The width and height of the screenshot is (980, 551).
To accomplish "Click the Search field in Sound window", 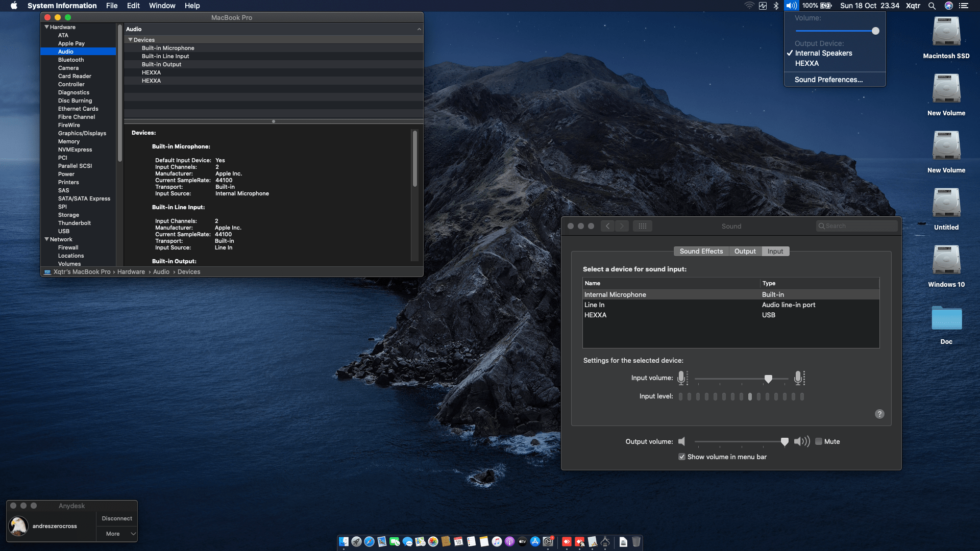I will pyautogui.click(x=856, y=226).
